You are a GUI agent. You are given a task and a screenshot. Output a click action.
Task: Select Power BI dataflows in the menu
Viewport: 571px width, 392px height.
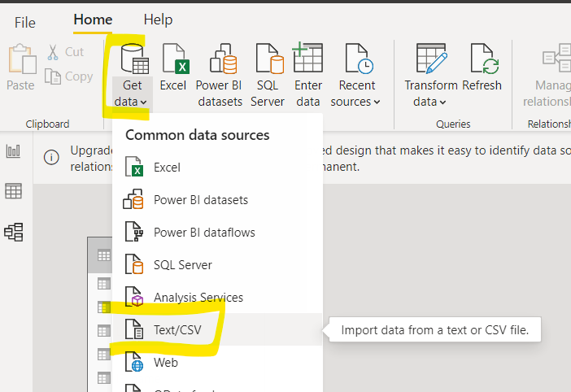[x=204, y=233]
